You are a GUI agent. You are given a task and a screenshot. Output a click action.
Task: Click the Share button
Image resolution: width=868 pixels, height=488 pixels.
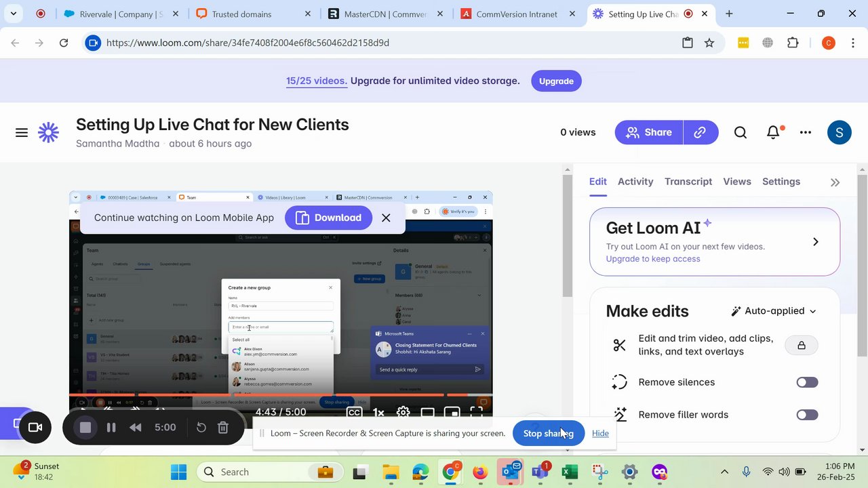[x=649, y=132]
